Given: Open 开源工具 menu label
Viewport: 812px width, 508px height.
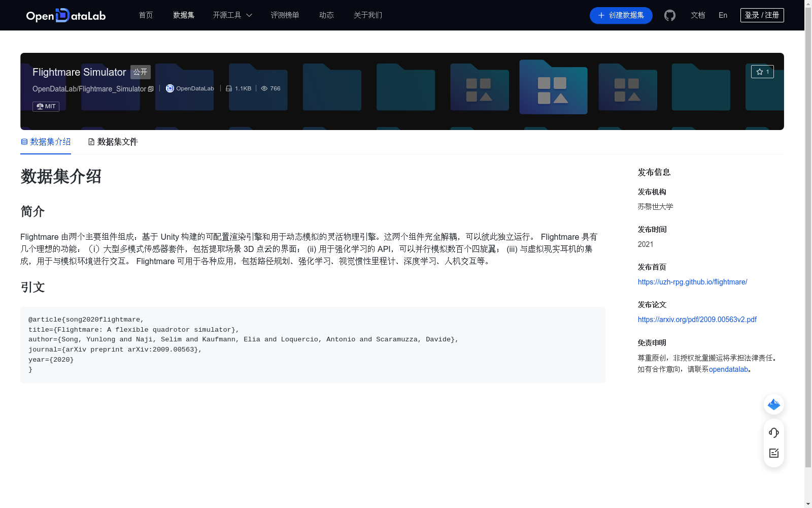Looking at the screenshot, I should point(227,15).
